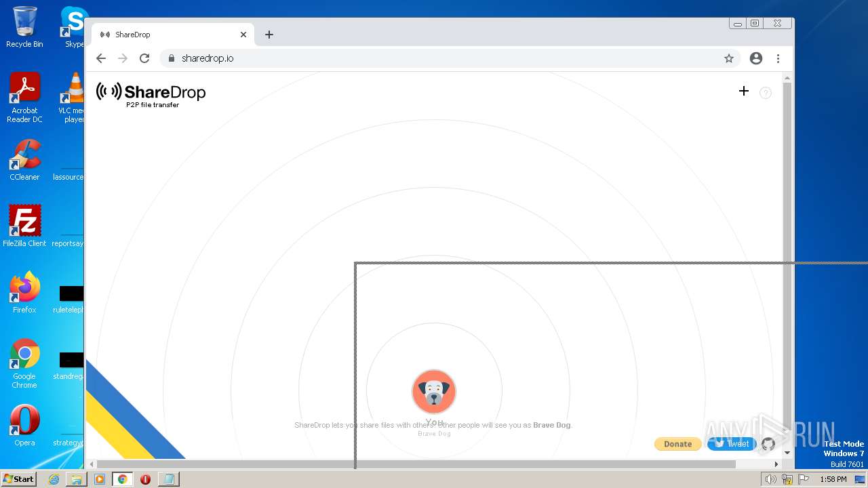Click the system clock showing 1:58 PM
The height and width of the screenshot is (488, 868).
click(833, 479)
